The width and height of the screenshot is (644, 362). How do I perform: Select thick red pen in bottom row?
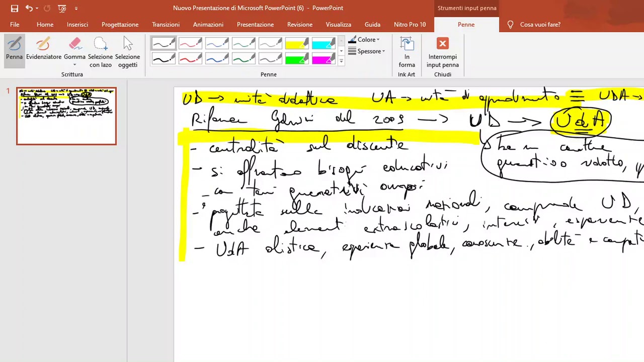[190, 59]
